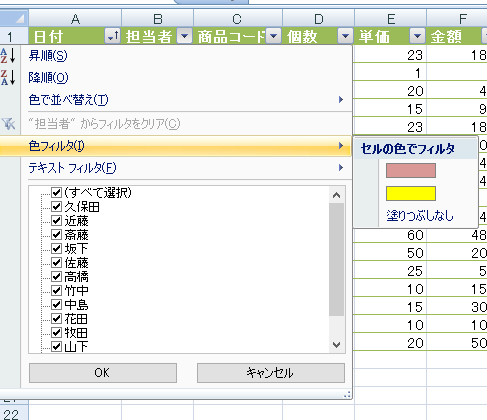Select row 1 header

click(x=14, y=36)
